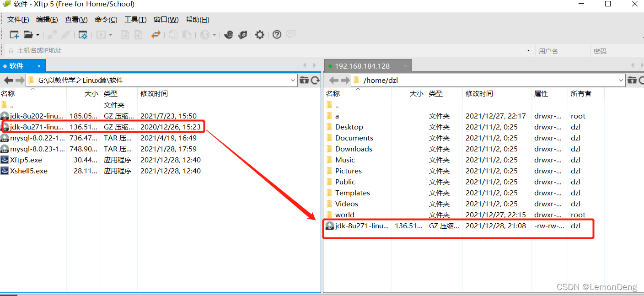Open the 文件(F) menu
644x296 pixels.
[18, 20]
